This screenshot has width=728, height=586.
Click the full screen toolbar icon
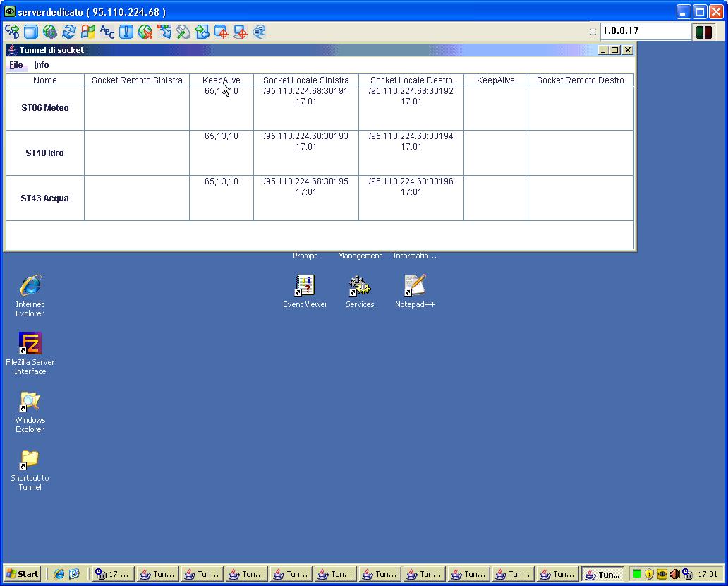(31, 32)
